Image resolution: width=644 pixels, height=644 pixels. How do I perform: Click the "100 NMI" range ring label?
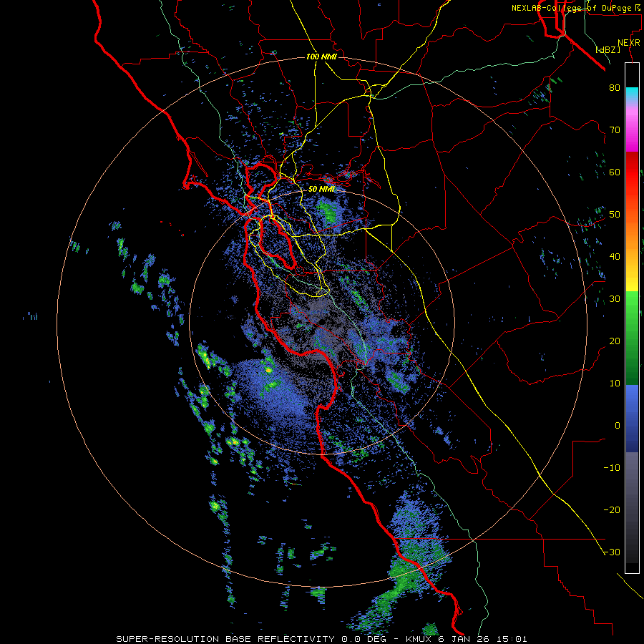[321, 57]
